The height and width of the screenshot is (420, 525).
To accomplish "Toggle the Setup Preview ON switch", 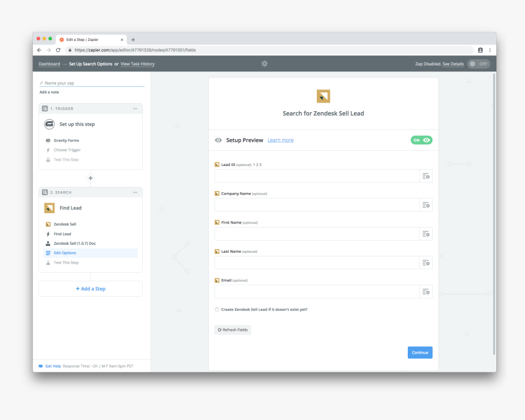I will click(x=422, y=140).
